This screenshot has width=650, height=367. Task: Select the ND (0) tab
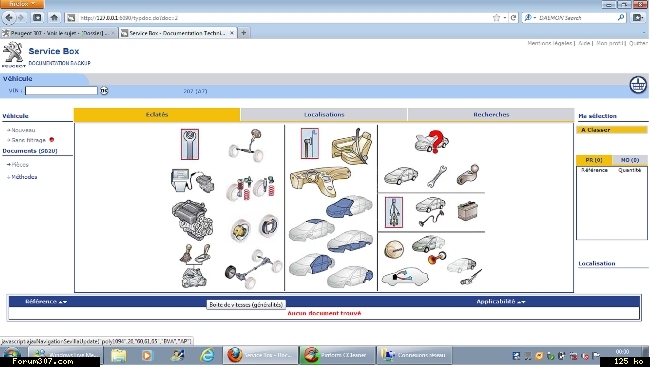(x=629, y=160)
